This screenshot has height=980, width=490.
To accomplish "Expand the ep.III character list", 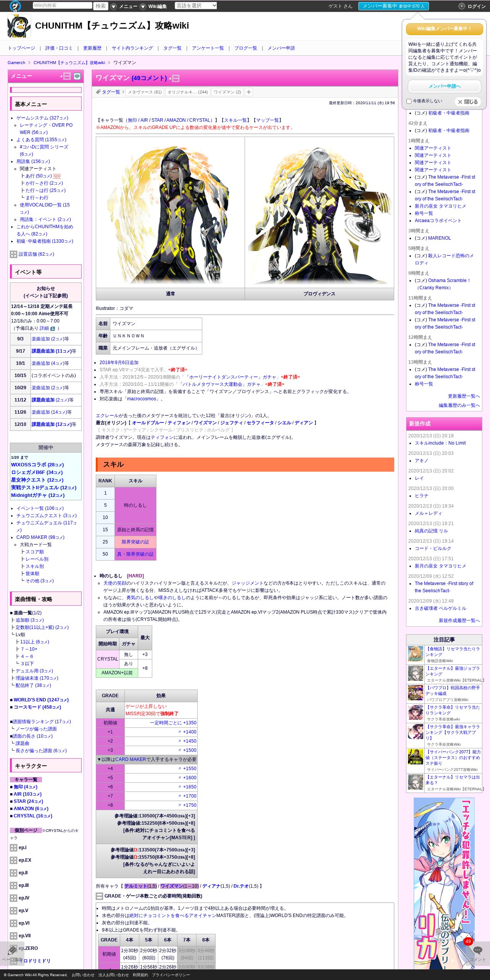I will click(x=13, y=885).
